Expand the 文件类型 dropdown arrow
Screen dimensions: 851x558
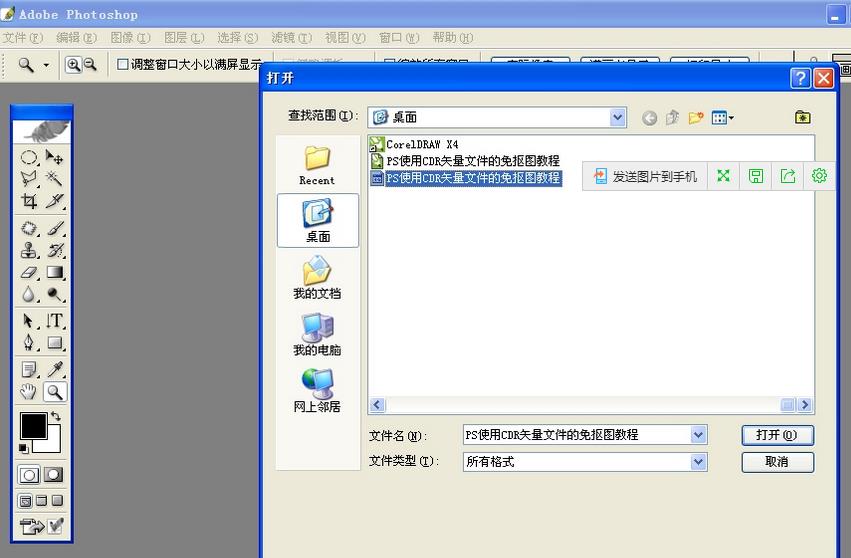point(698,462)
